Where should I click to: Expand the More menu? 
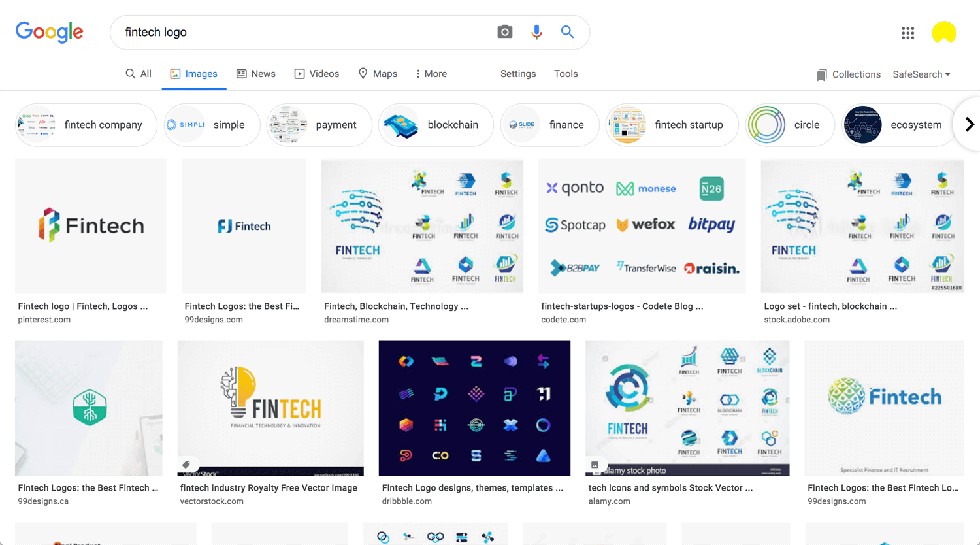pyautogui.click(x=431, y=74)
